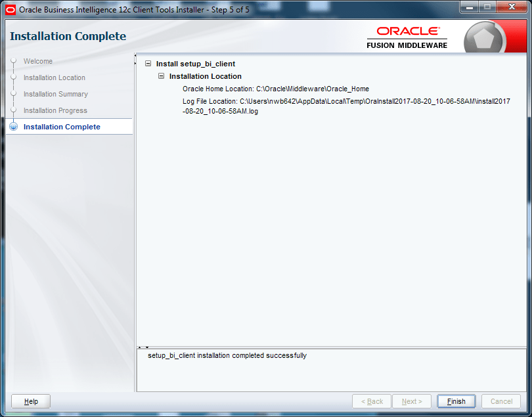Click the Installation Location step circle
The image size is (532, 417).
pyautogui.click(x=14, y=77)
